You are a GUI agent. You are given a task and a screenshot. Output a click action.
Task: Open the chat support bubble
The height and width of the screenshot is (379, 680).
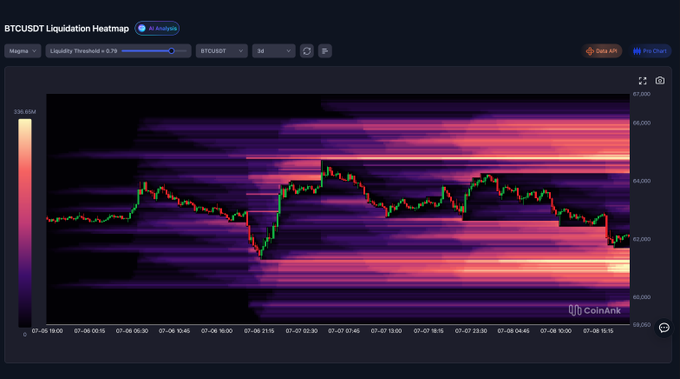coord(664,328)
